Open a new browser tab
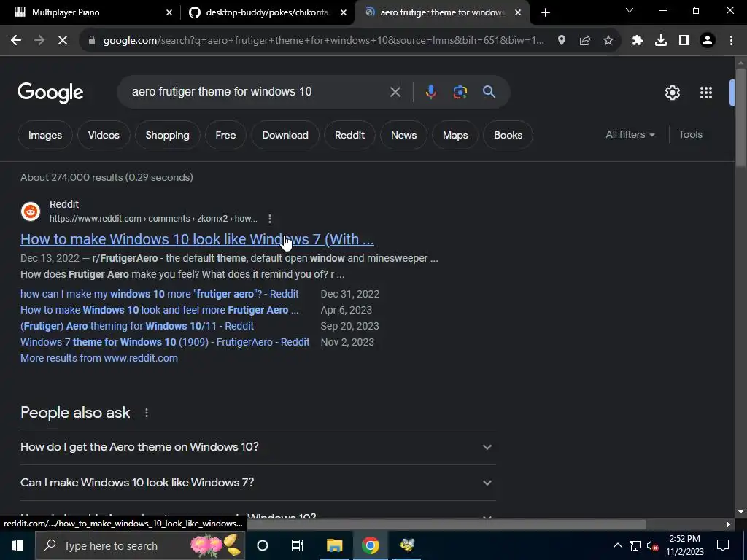 tap(546, 12)
